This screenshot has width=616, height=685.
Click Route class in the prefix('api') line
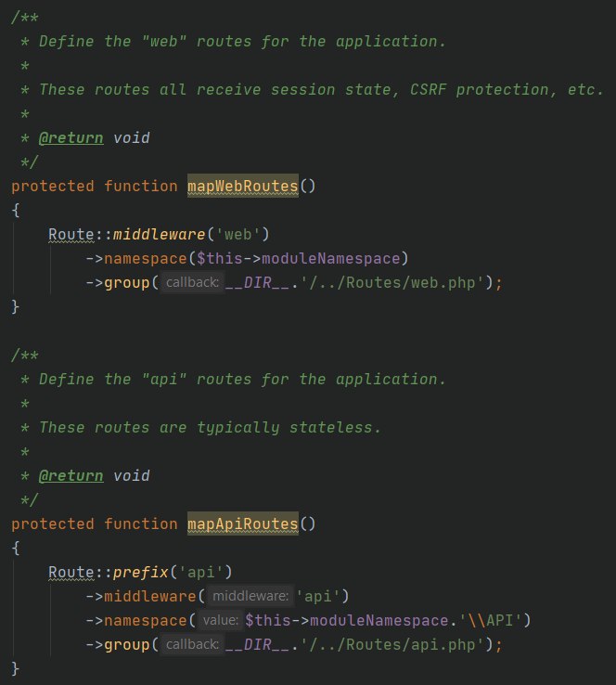[x=71, y=573]
